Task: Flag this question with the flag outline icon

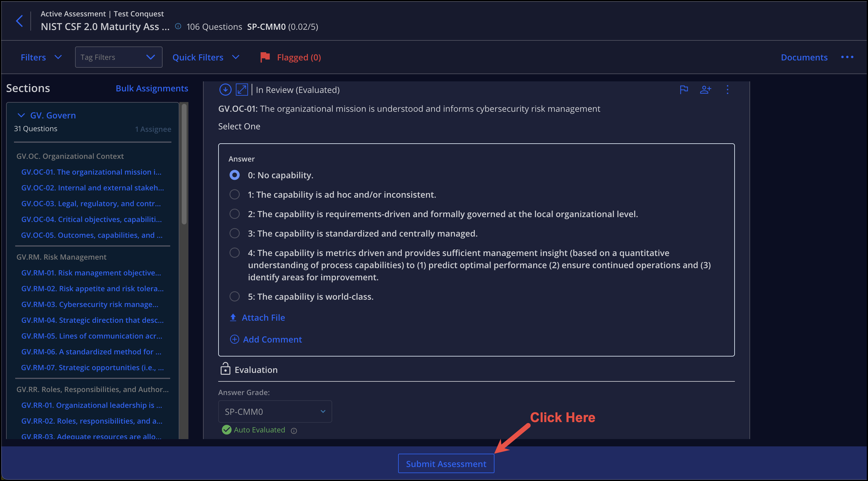Action: pos(684,90)
